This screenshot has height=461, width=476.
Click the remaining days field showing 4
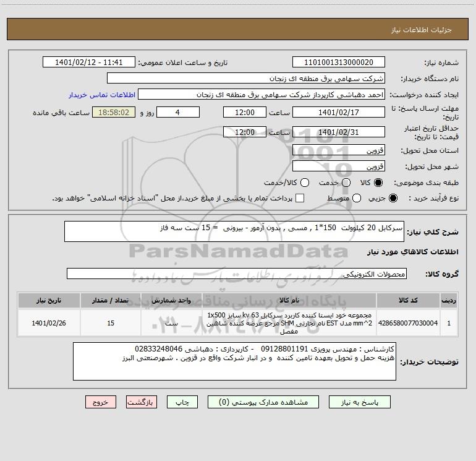[178, 112]
